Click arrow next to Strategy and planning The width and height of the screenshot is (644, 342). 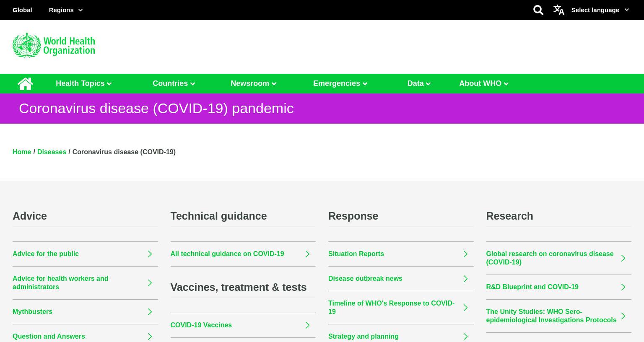click(x=465, y=337)
